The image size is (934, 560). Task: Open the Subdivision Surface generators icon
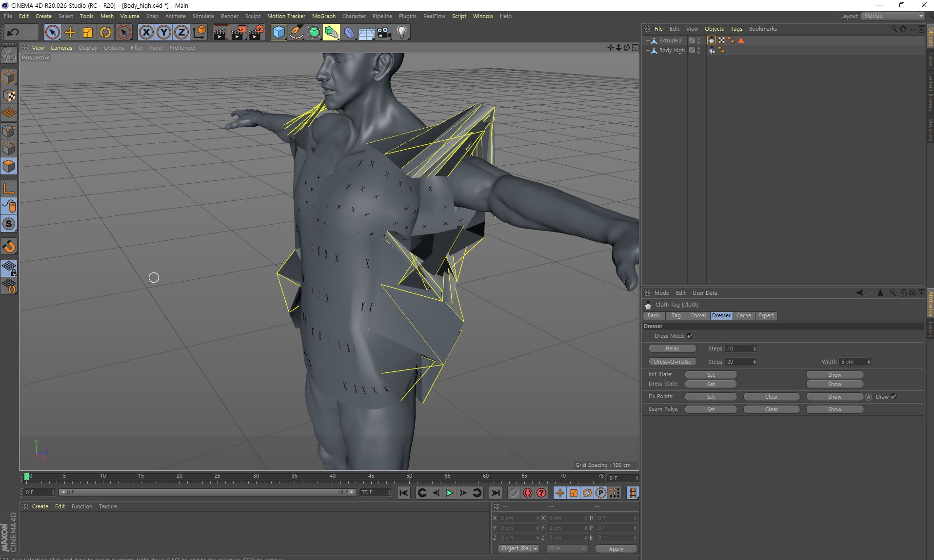click(314, 33)
